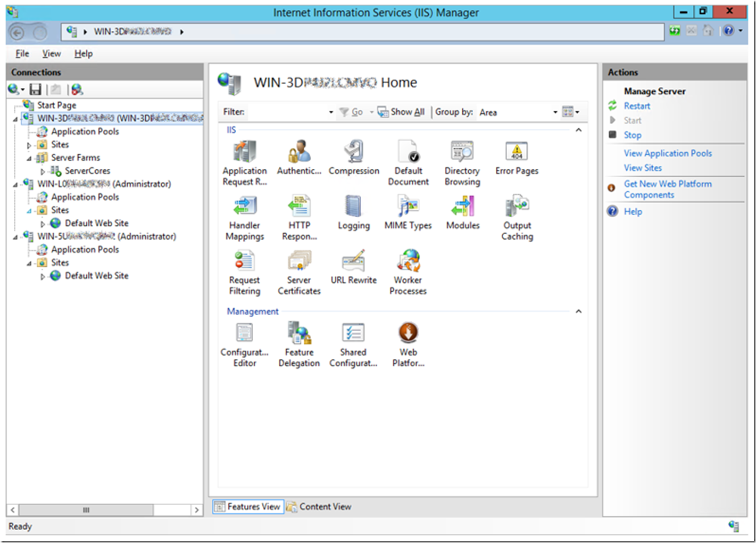The width and height of the screenshot is (756, 543).
Task: Collapse the Server Farms tree node
Action: (x=29, y=158)
